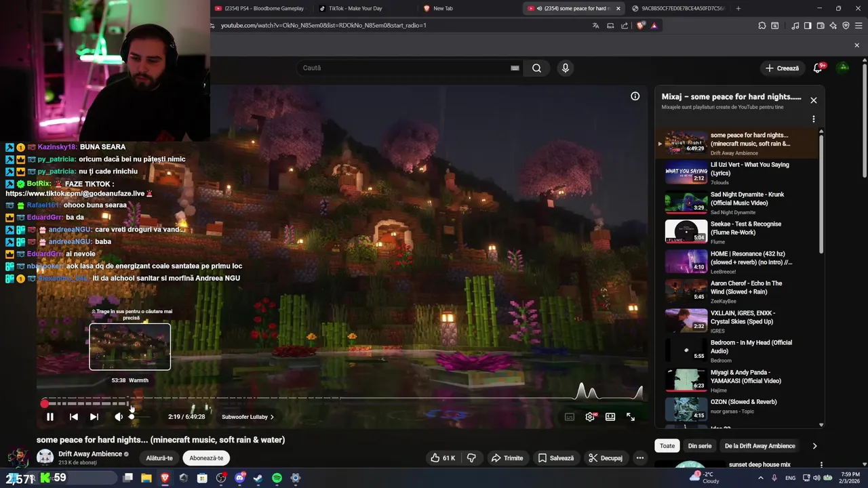Open the YouTube account avatar menu
This screenshot has height=488, width=868.
click(x=843, y=68)
